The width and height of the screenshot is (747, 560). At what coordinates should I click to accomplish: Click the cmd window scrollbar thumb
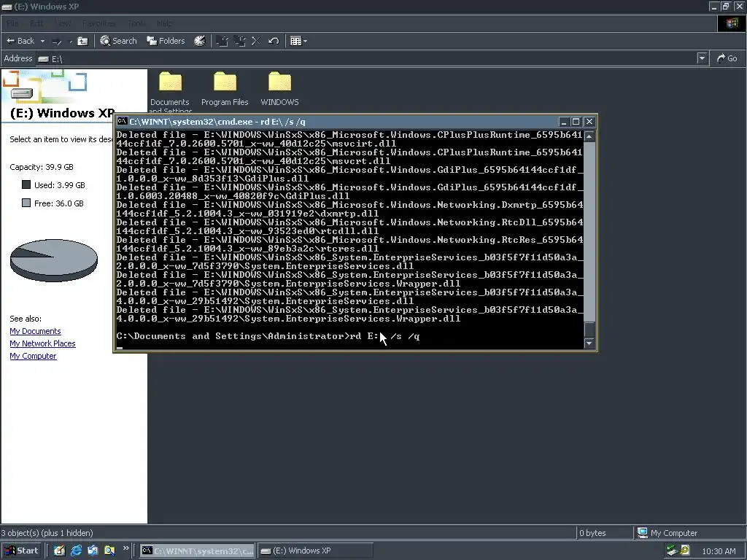589,330
